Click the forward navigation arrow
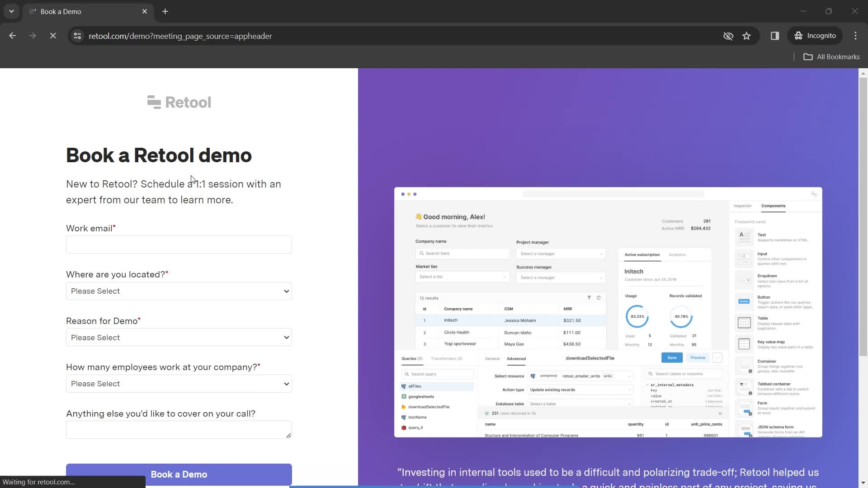The image size is (868, 488). [33, 36]
